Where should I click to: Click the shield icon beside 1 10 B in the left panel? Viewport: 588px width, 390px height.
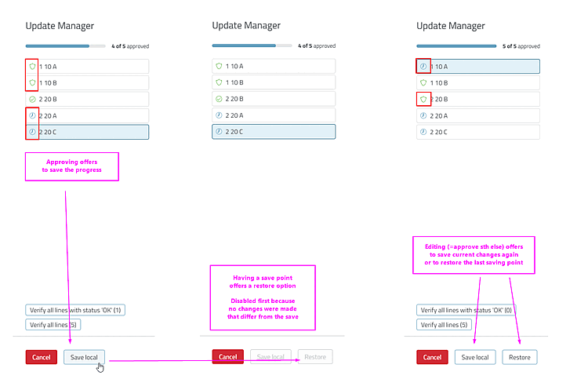[32, 82]
